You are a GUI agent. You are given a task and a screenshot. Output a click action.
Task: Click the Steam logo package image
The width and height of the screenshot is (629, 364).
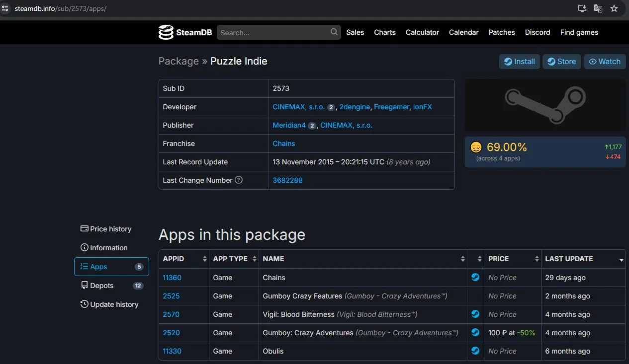point(545,105)
